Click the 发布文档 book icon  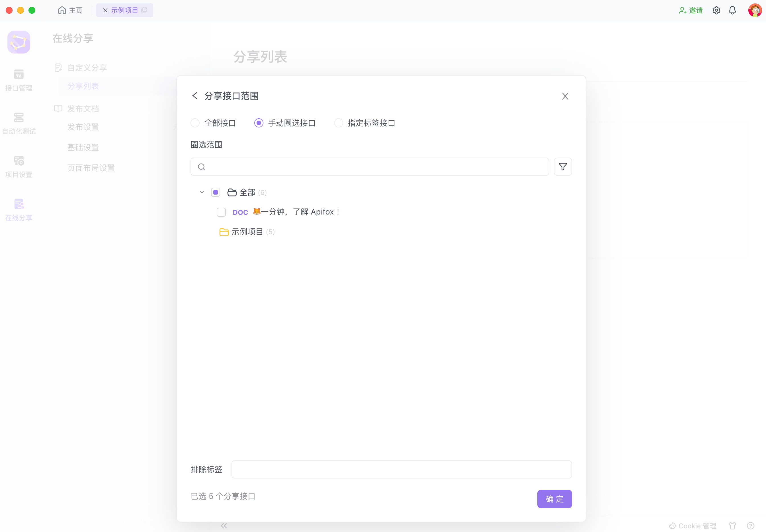click(x=58, y=109)
